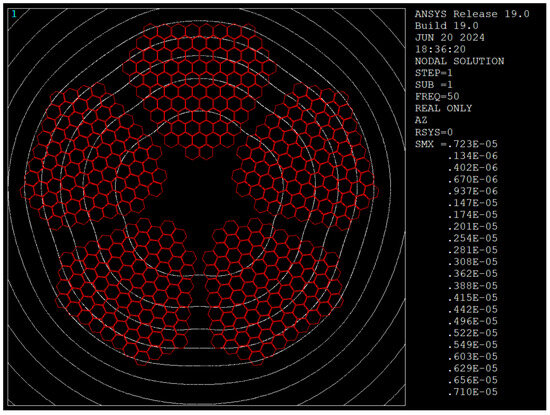The width and height of the screenshot is (550, 415).
Task: Select the FREQ=50 text
Action: pos(437,97)
